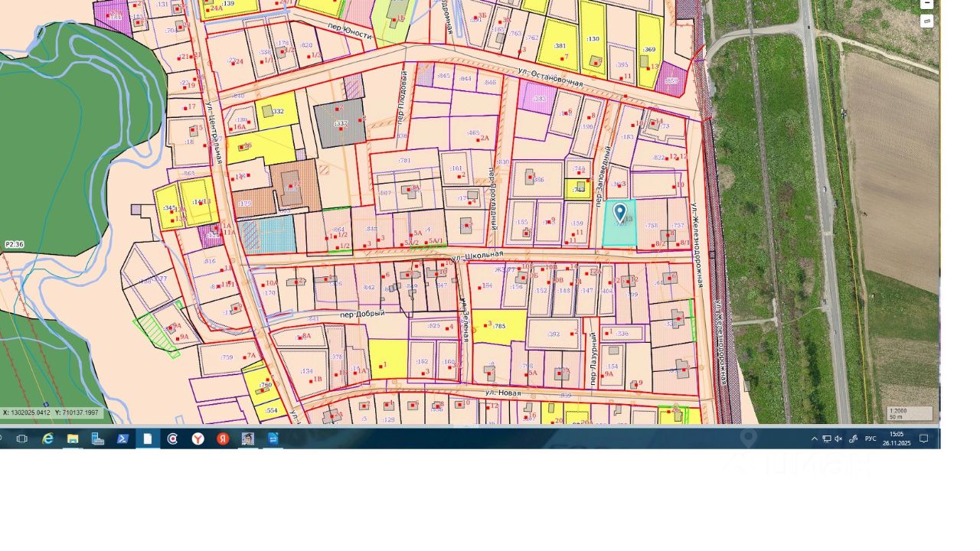Image resolution: width=980 pixels, height=551 pixels.
Task: Select the yellow parcel labeled :332
Action: 276,111
